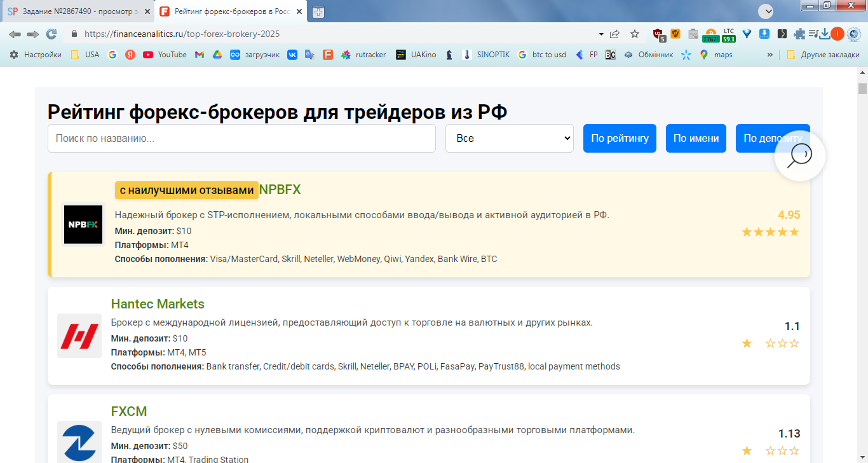Select the "Рейтинг форекс-брокеров" tab

(231, 11)
